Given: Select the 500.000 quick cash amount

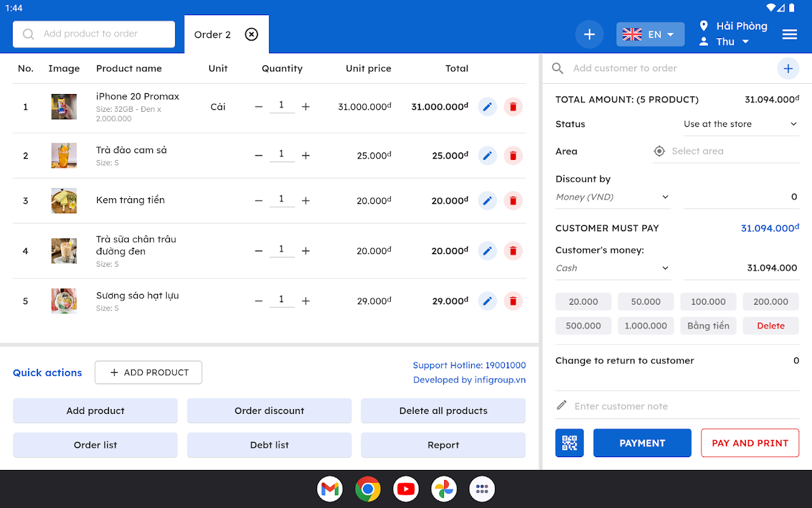Looking at the screenshot, I should pyautogui.click(x=583, y=326).
